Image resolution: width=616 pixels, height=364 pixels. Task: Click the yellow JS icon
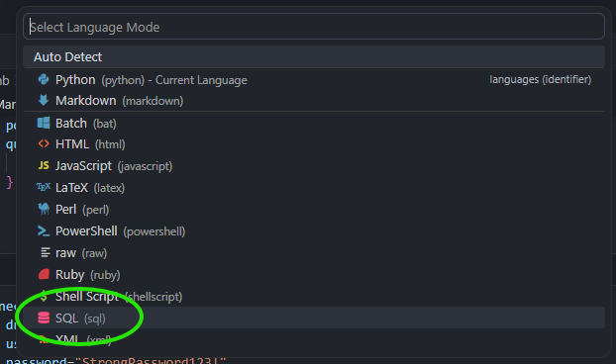click(44, 165)
